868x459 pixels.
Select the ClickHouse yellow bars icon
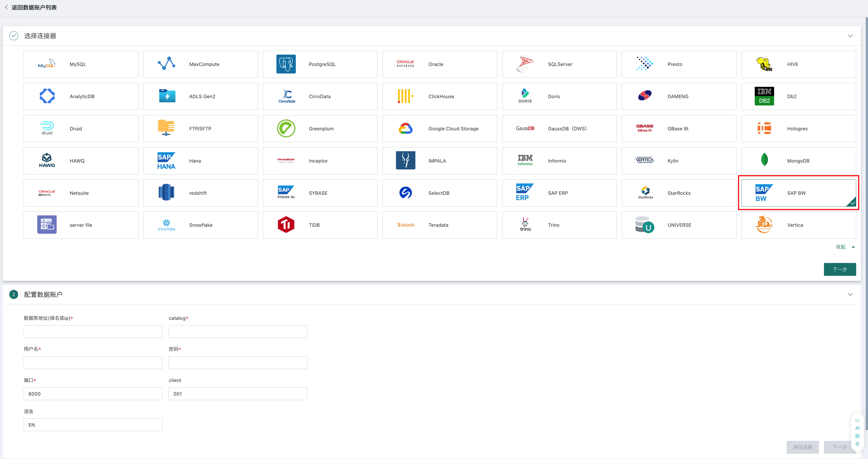pos(405,96)
